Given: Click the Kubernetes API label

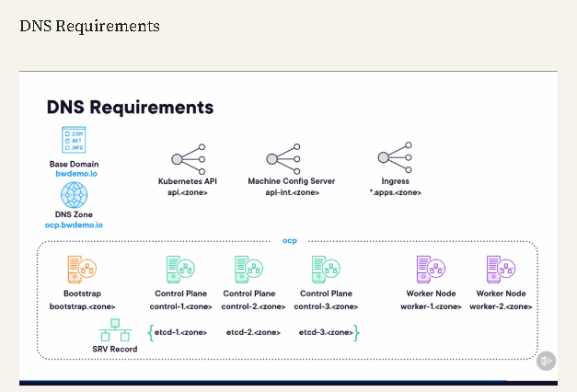Looking at the screenshot, I should [188, 181].
